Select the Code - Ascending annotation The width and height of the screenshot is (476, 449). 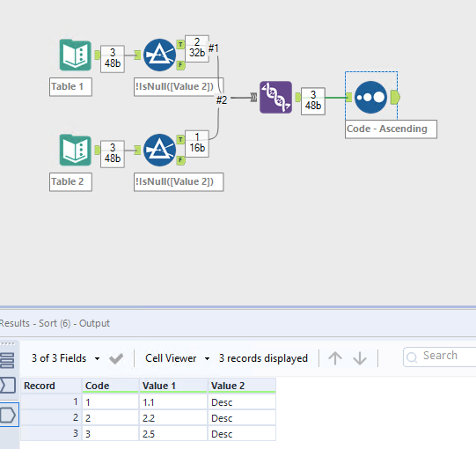pyautogui.click(x=391, y=129)
